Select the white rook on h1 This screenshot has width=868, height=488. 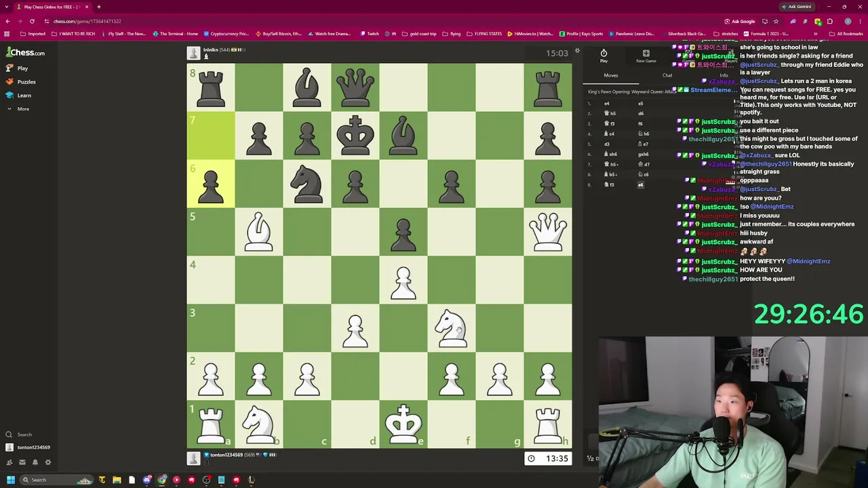pos(547,424)
